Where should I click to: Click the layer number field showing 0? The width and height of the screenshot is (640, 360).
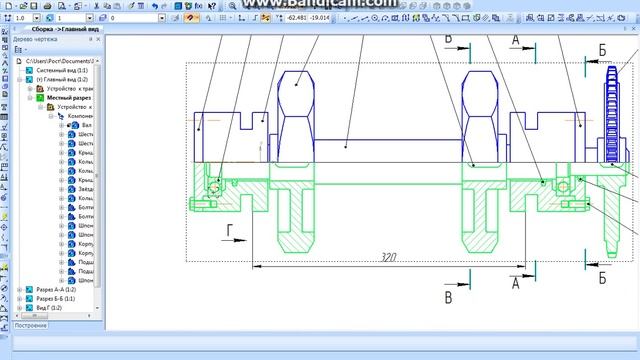click(x=133, y=18)
